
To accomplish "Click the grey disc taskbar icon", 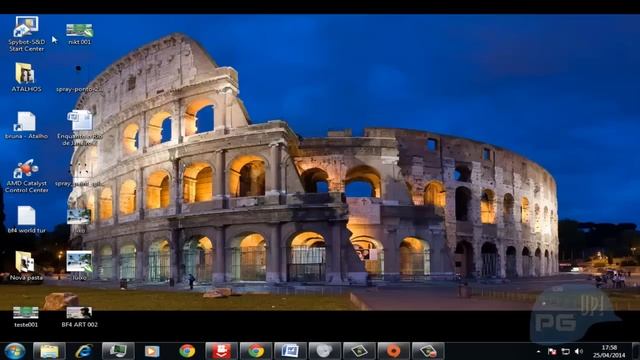I will pyautogui.click(x=324, y=351).
